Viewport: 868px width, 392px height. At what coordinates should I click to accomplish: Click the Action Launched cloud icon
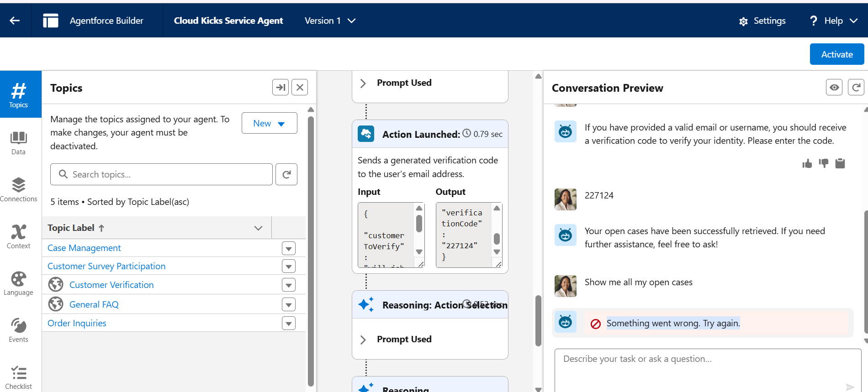coord(366,134)
